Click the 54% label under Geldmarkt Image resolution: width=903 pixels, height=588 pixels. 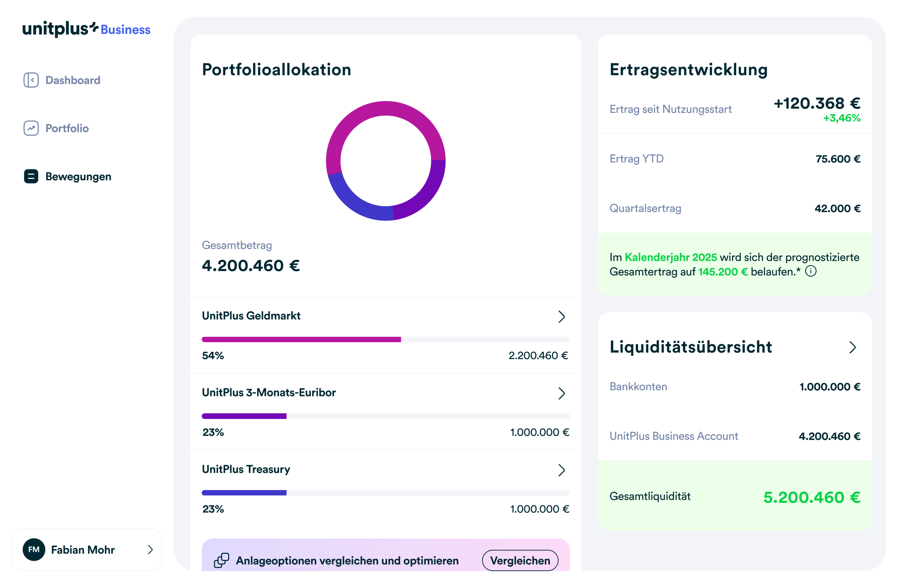213,355
